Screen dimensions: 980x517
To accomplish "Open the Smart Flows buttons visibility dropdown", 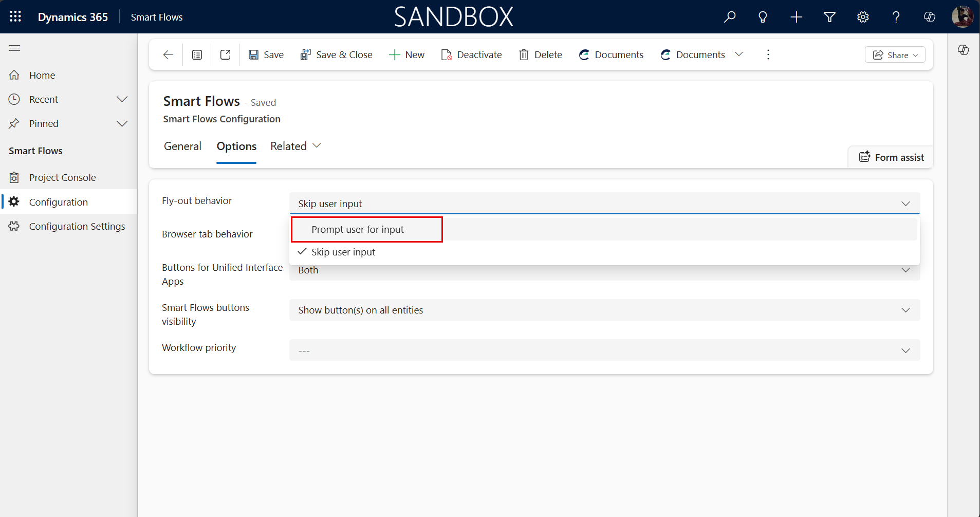I will tap(604, 310).
